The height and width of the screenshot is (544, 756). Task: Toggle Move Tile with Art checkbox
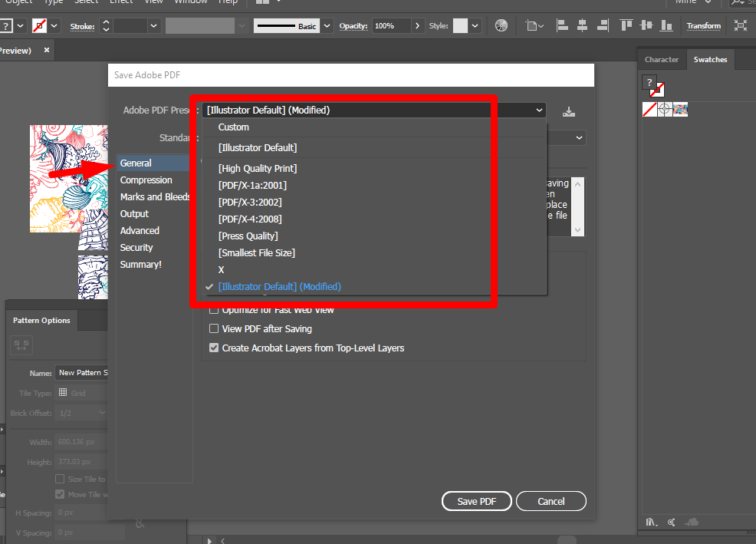click(60, 494)
